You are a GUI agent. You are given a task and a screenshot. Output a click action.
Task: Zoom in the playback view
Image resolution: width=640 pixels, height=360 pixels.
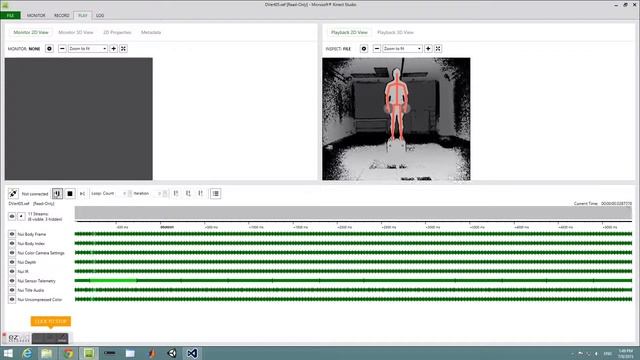(428, 49)
